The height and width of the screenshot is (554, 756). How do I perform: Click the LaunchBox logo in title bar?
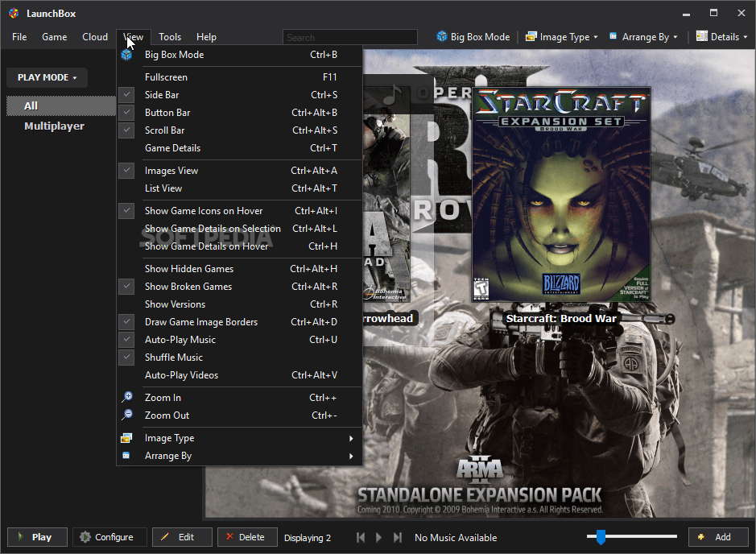pyautogui.click(x=14, y=14)
